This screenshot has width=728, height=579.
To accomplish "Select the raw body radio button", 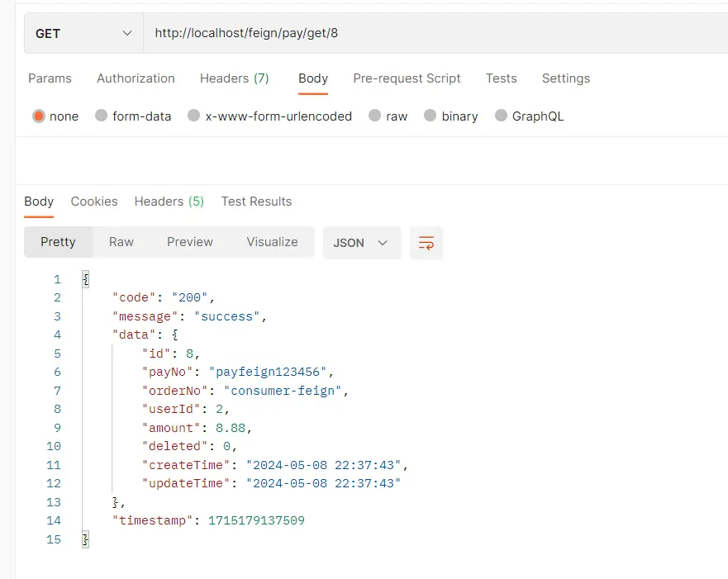I will click(x=375, y=116).
